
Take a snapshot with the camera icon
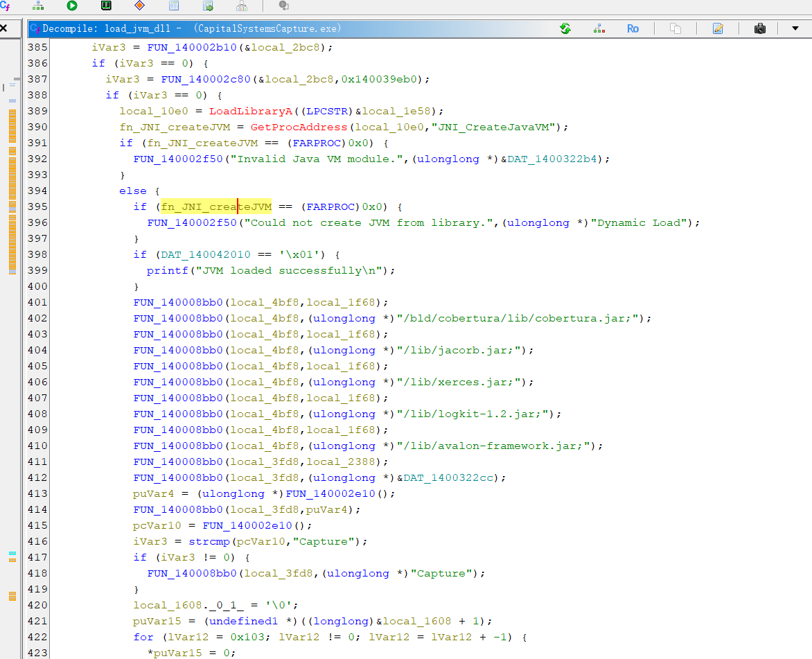coord(759,28)
